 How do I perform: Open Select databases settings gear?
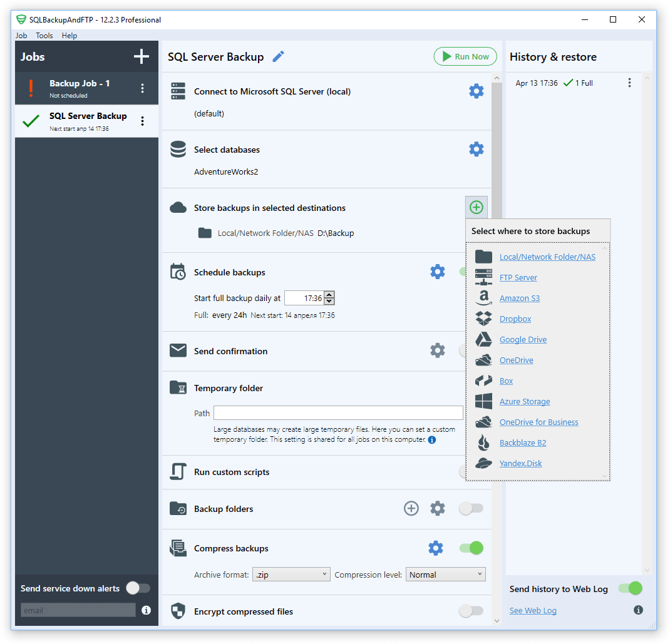pos(476,149)
